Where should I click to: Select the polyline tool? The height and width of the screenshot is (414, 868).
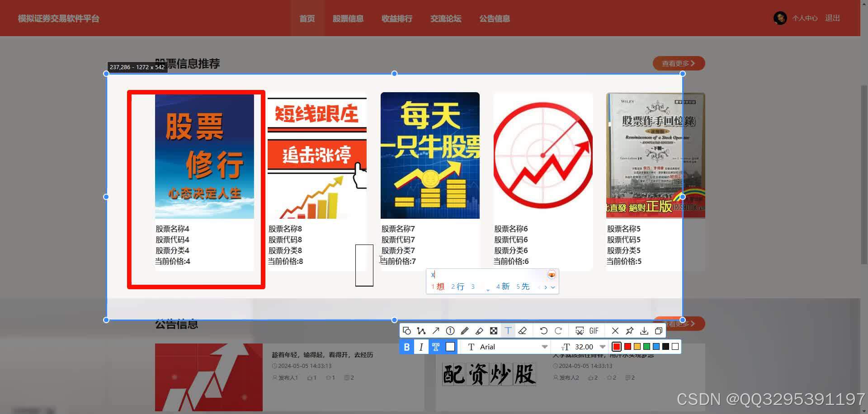(421, 331)
